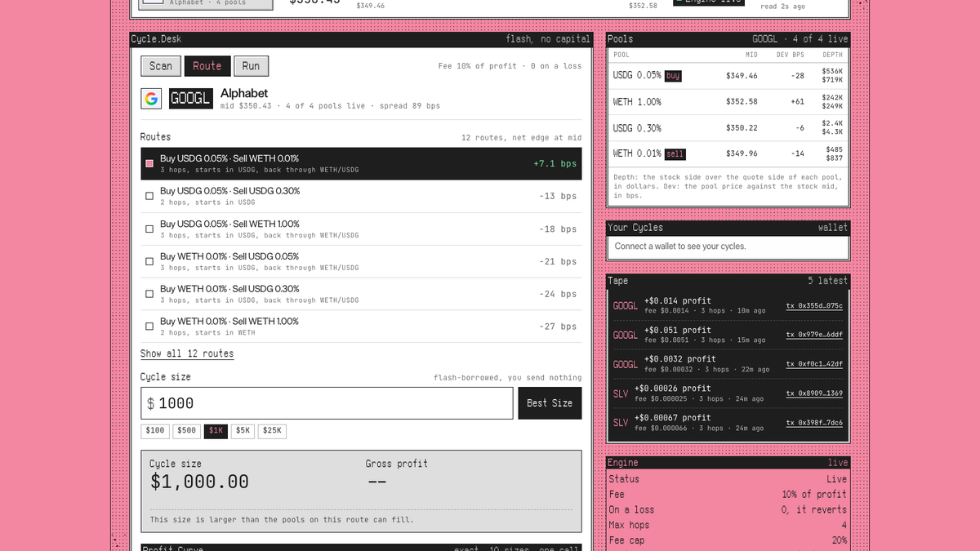Click the +$0.014 profit tape entry

click(x=728, y=305)
